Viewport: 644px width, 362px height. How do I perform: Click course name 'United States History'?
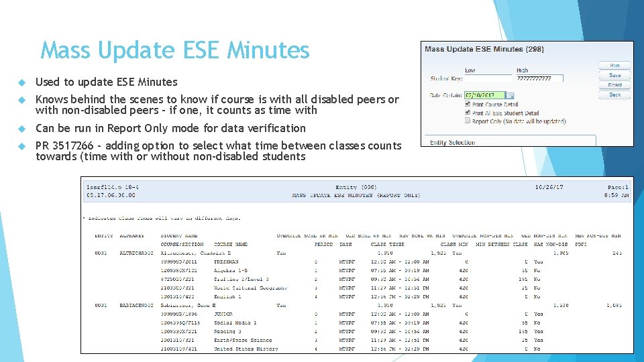coord(246,349)
